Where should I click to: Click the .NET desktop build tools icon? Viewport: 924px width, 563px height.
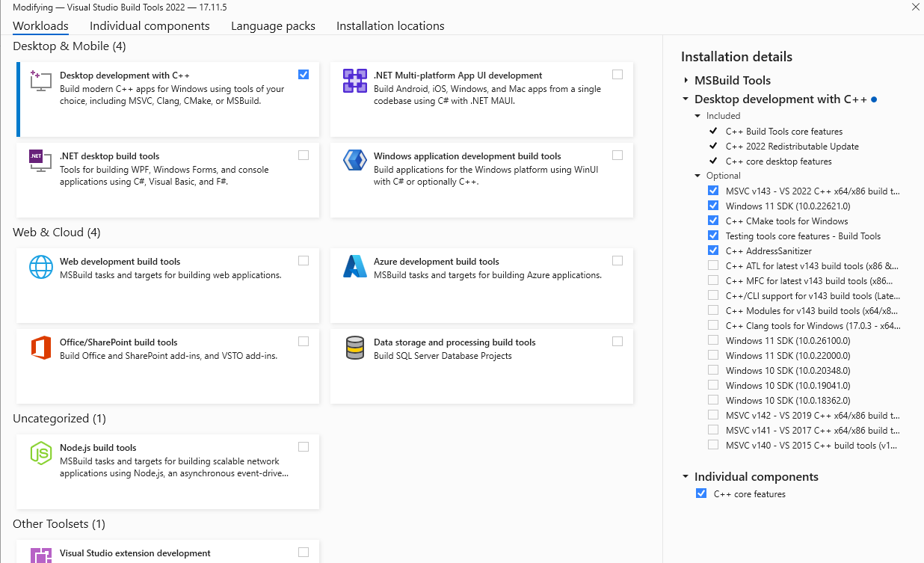[40, 161]
